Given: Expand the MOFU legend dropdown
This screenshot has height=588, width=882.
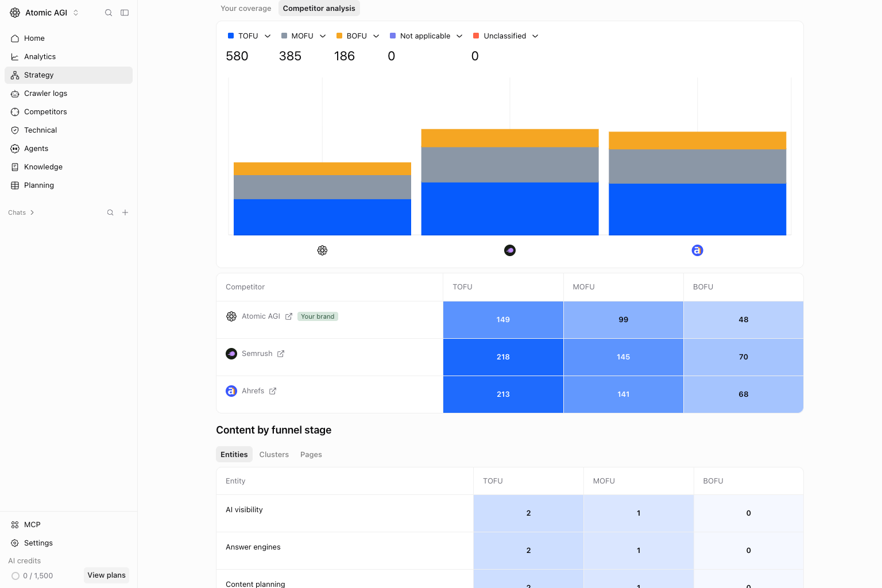Looking at the screenshot, I should pos(323,36).
